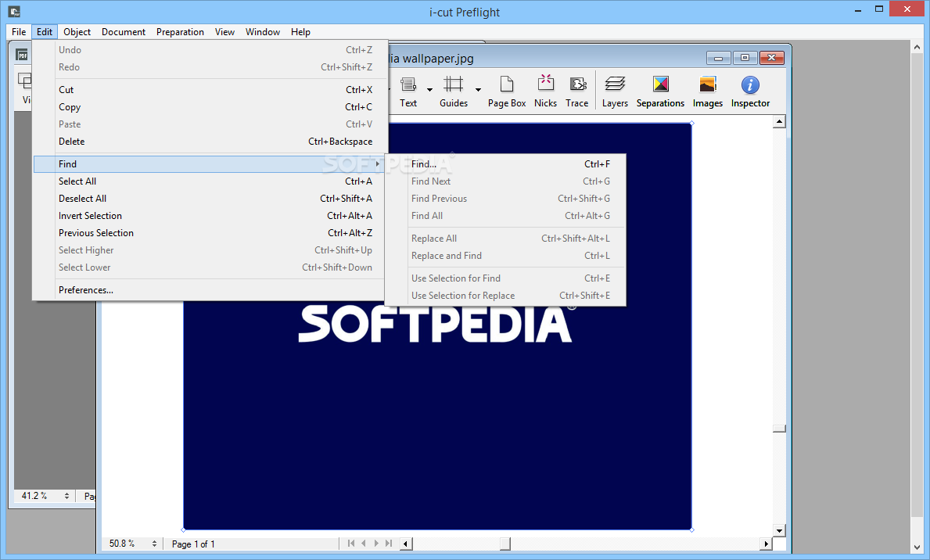Minimize the wallpaper.jpg document window
The height and width of the screenshot is (560, 930).
click(x=718, y=58)
